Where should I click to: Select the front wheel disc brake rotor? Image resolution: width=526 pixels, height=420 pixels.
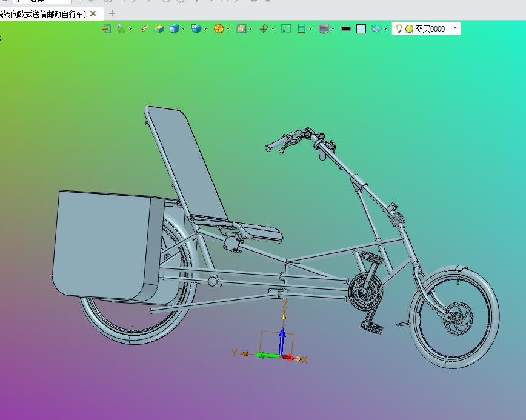click(x=459, y=318)
